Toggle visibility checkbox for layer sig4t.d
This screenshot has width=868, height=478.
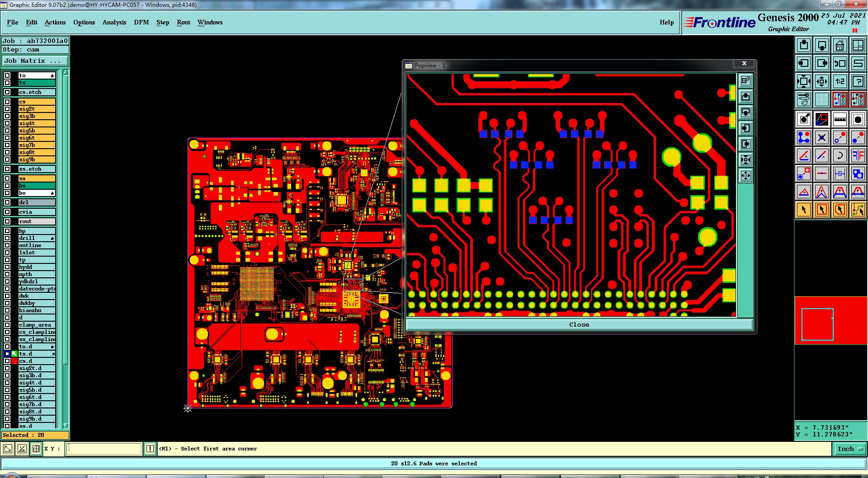tap(7, 383)
